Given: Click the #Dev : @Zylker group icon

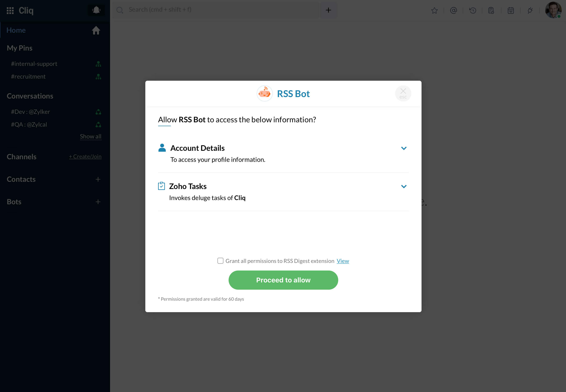Looking at the screenshot, I should 98,112.
